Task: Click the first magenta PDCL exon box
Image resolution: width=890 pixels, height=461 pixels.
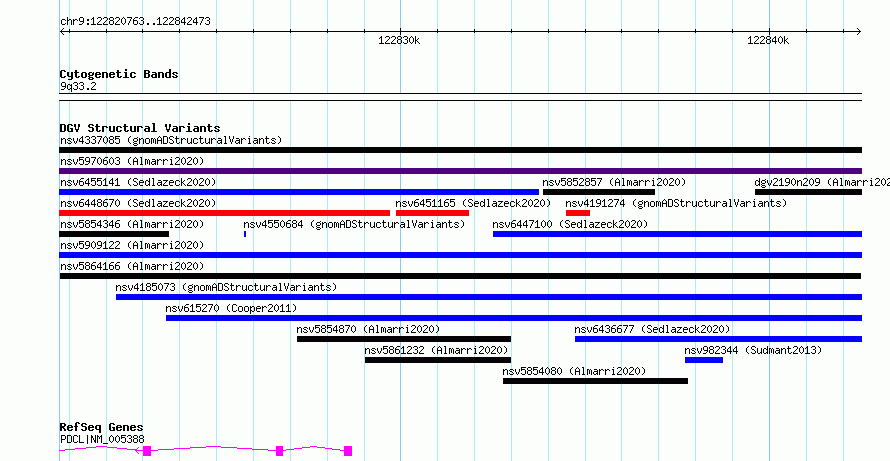Action: pyautogui.click(x=147, y=451)
